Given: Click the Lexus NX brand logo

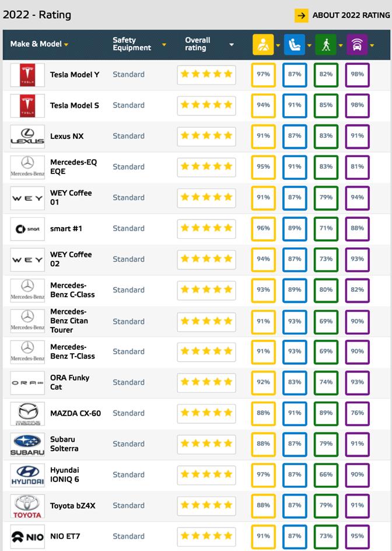Looking at the screenshot, I should coord(27,137).
